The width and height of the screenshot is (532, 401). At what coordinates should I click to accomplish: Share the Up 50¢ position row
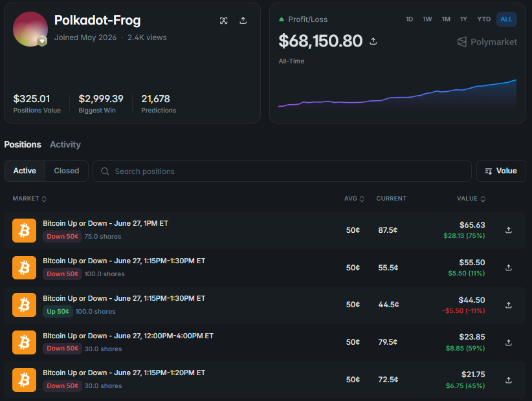(508, 305)
